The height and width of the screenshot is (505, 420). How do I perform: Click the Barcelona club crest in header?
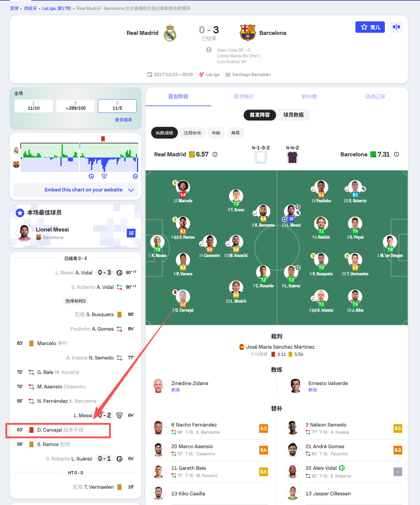click(x=248, y=33)
